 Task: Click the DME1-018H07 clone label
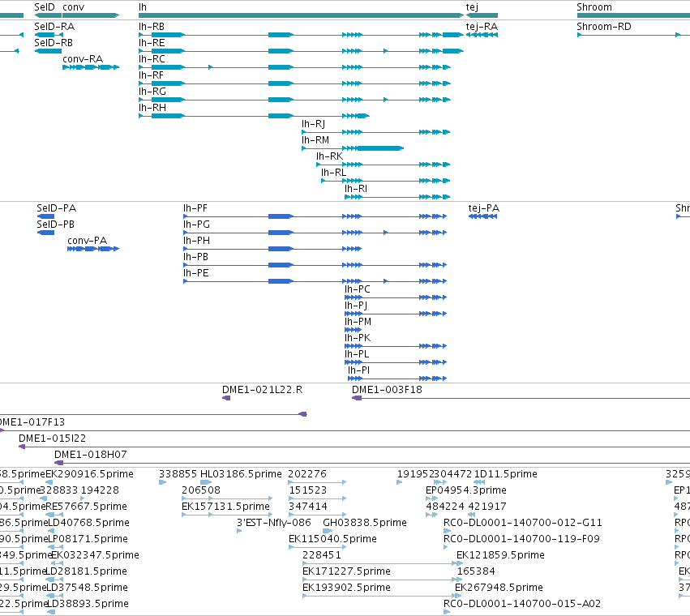pos(91,455)
